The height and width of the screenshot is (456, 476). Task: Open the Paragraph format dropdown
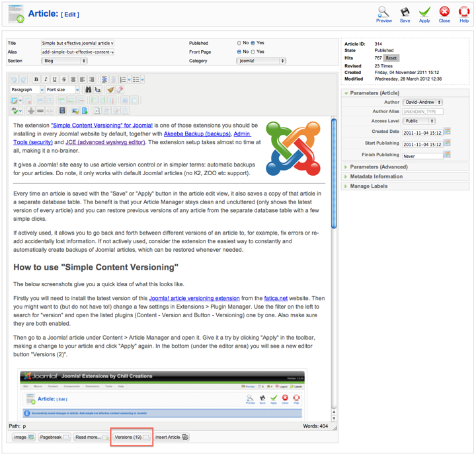26,90
